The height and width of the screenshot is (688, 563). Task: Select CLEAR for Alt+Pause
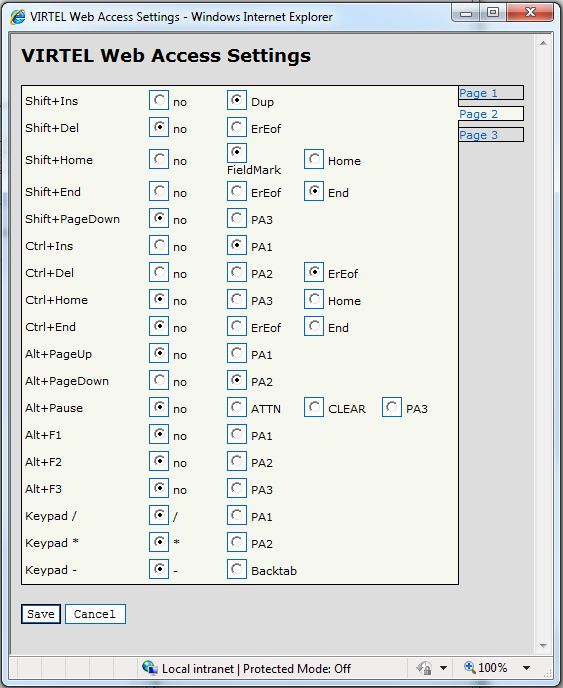pyautogui.click(x=314, y=407)
